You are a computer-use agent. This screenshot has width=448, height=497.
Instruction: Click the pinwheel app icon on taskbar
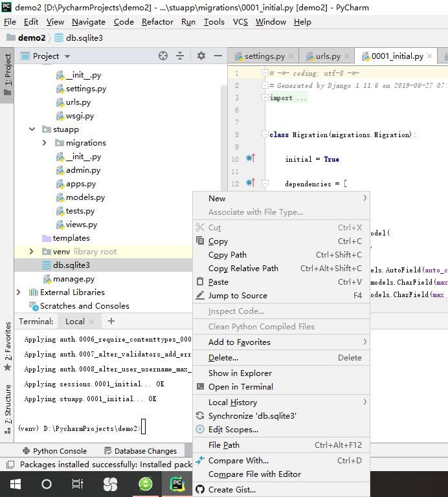(x=110, y=484)
